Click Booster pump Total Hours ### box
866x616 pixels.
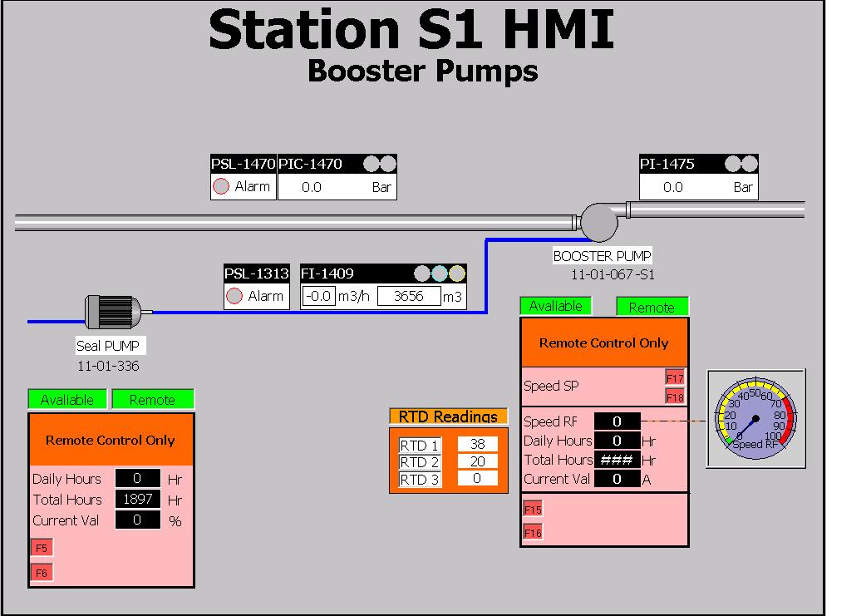pos(618,460)
